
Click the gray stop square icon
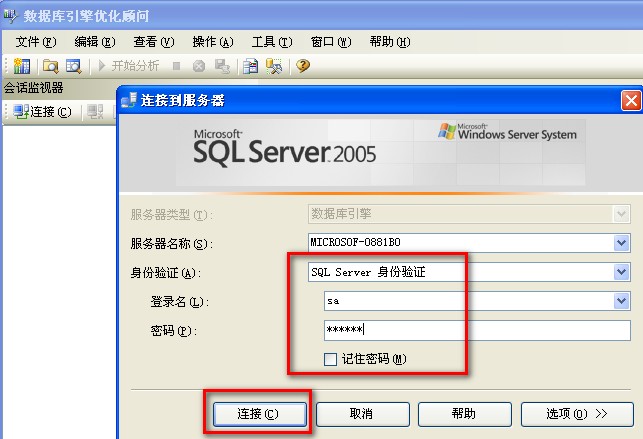point(177,66)
